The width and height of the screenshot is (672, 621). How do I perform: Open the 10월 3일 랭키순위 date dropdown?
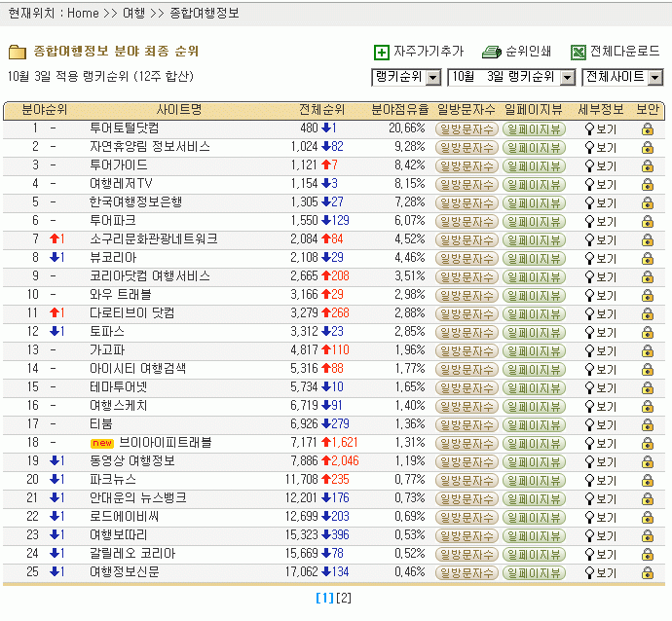(511, 78)
